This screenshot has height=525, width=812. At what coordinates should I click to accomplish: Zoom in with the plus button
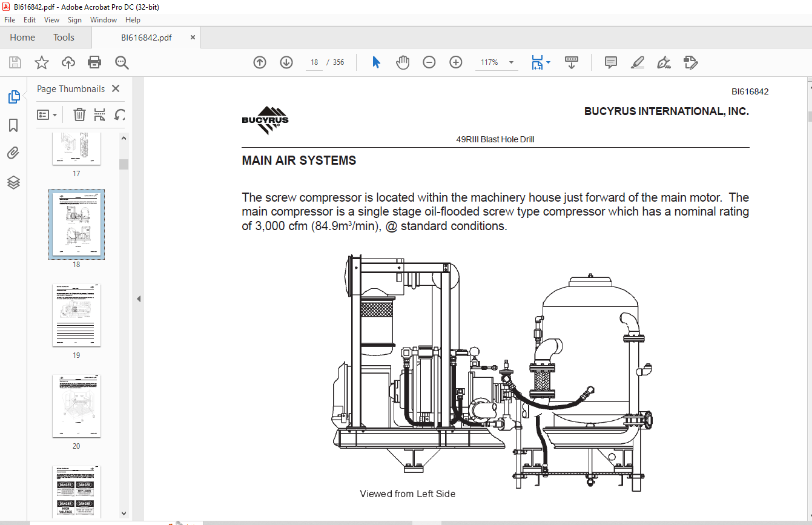[456, 62]
